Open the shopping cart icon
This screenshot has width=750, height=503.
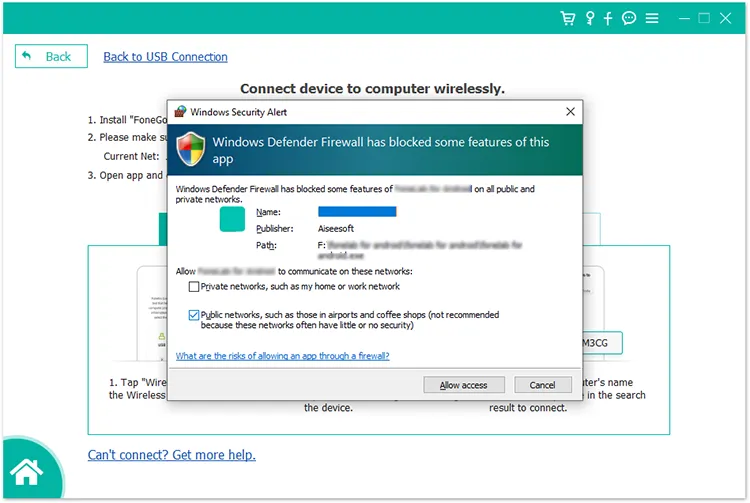tap(568, 18)
